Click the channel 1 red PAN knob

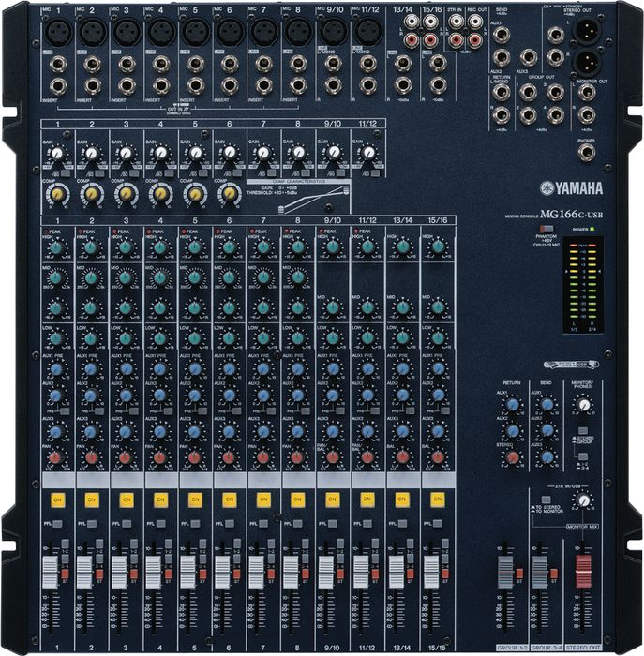[x=56, y=457]
